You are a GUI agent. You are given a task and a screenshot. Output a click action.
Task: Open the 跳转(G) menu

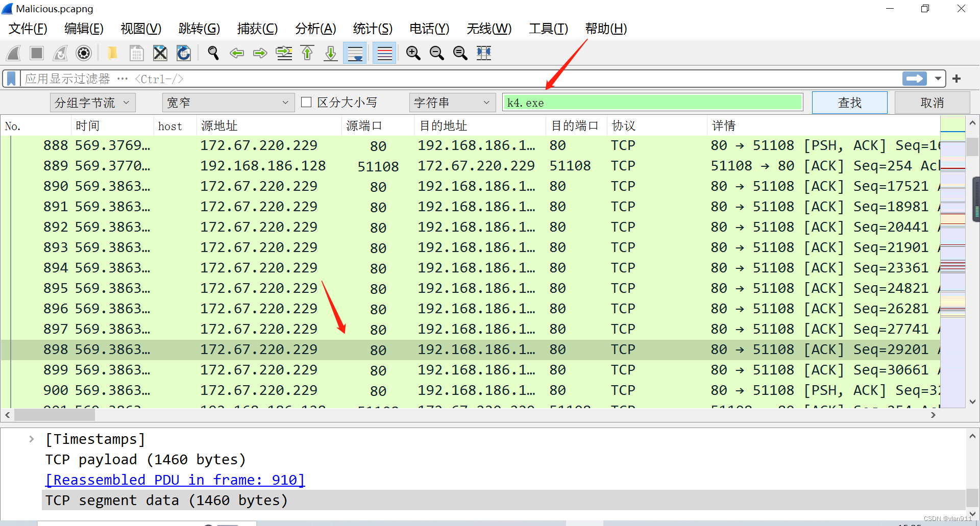click(199, 29)
